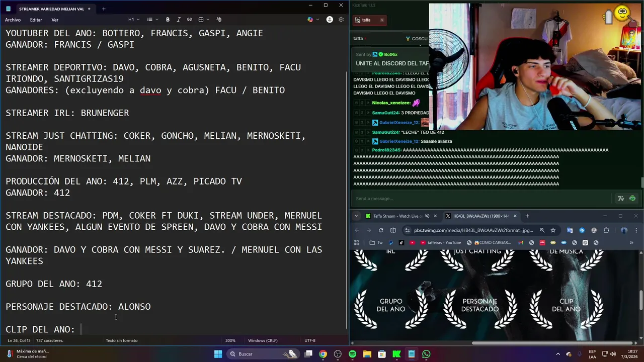Click the pbs.twimg.com address bar
The image size is (644, 362).
coord(473,230)
